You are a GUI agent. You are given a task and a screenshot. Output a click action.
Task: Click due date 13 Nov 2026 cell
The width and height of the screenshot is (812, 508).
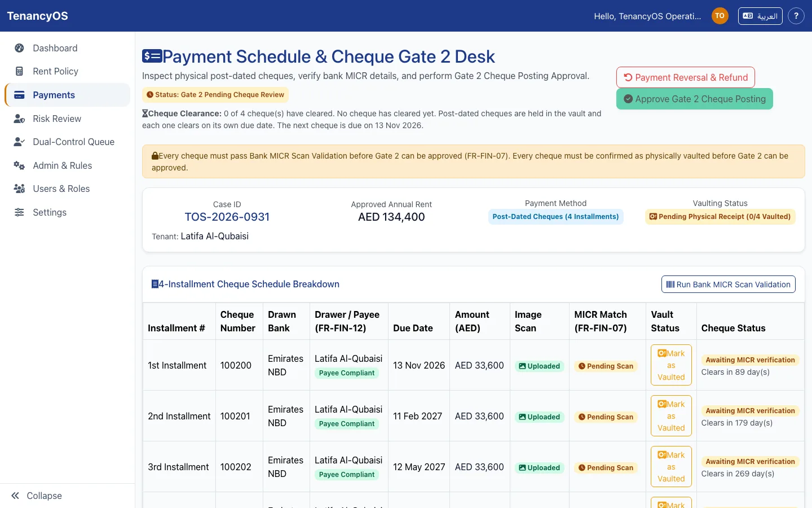click(x=419, y=365)
